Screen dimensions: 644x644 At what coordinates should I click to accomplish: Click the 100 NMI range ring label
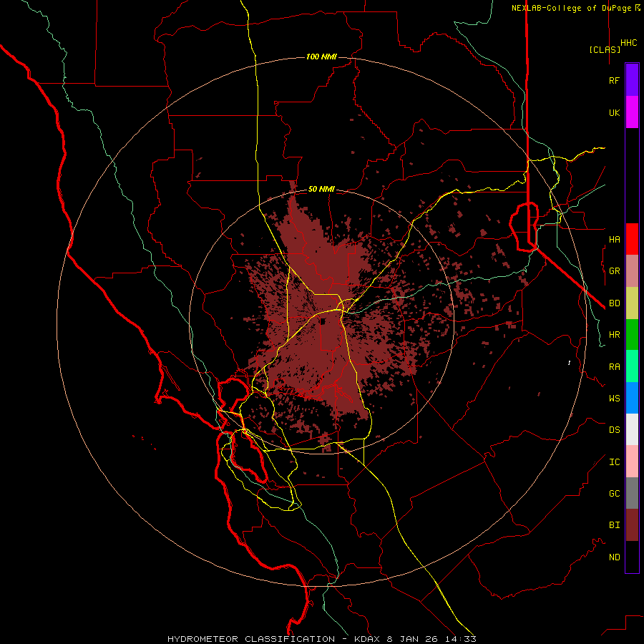321,57
